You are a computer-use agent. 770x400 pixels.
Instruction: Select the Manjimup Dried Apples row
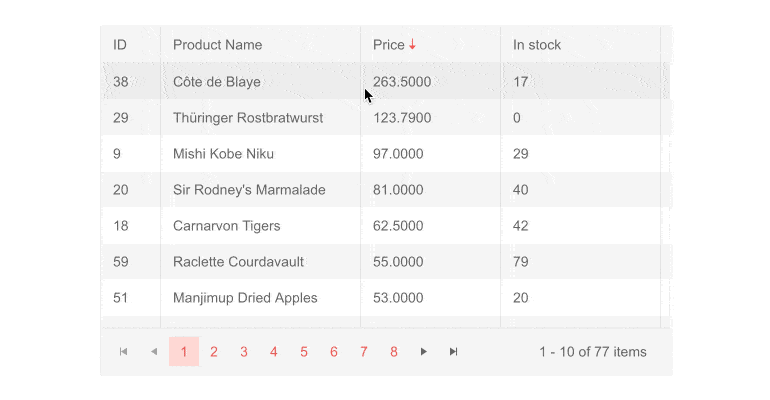(386, 297)
